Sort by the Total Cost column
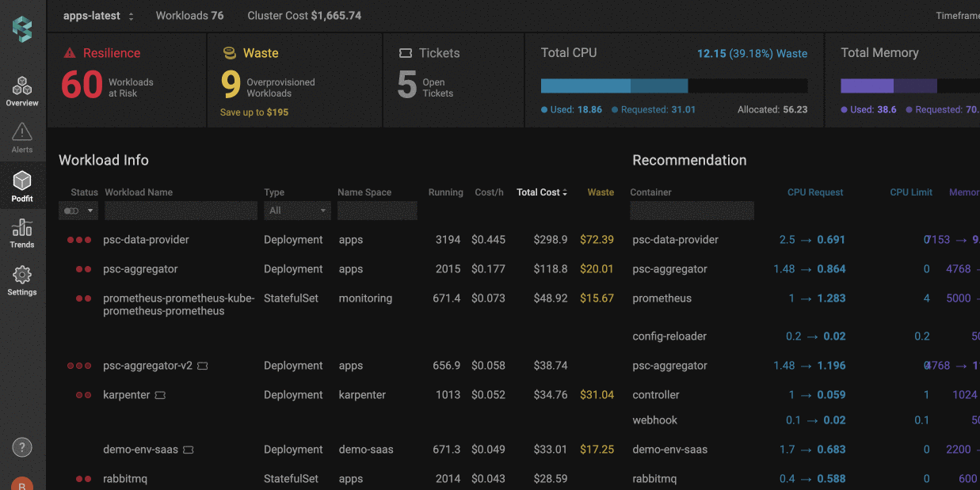980x490 pixels. tap(542, 192)
